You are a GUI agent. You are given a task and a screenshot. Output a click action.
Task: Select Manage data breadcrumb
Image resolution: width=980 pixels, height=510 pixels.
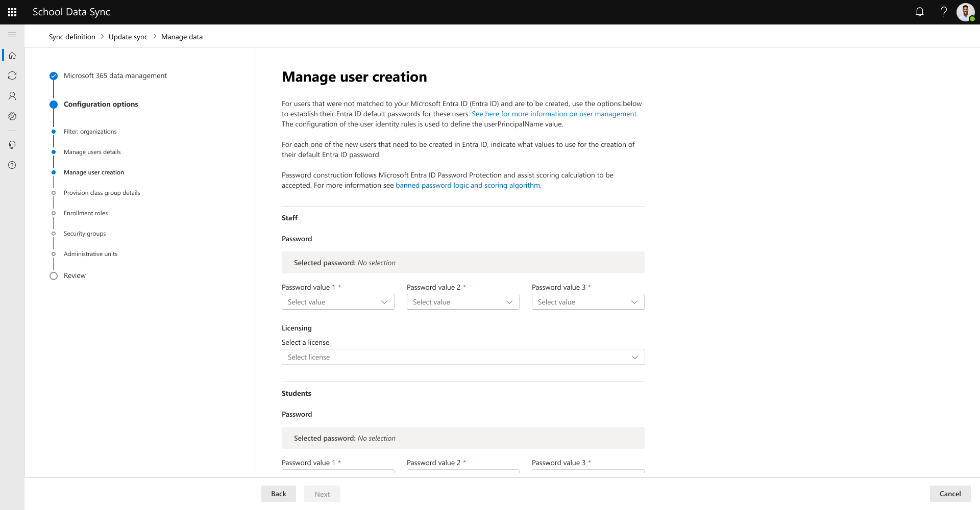click(x=182, y=37)
